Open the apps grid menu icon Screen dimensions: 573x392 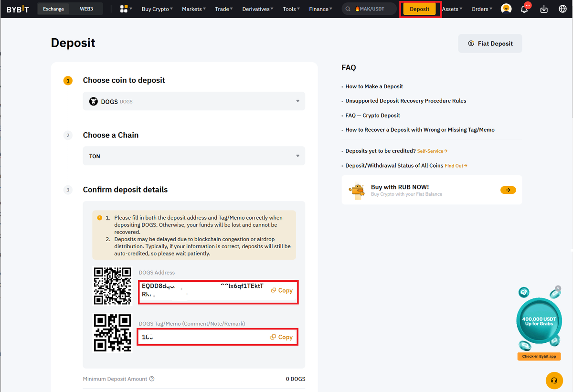pos(124,9)
